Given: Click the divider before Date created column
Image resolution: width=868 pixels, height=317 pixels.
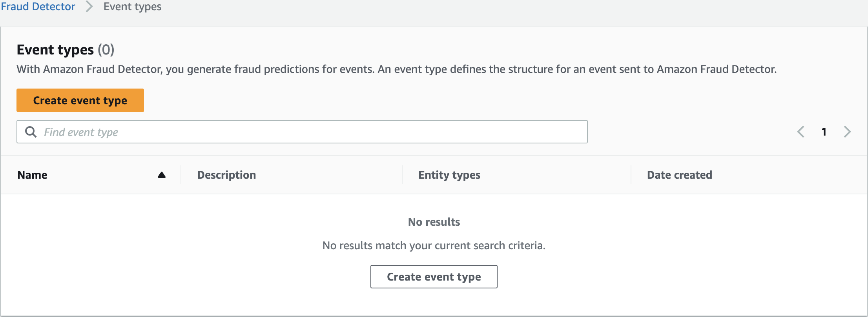Looking at the screenshot, I should point(631,175).
